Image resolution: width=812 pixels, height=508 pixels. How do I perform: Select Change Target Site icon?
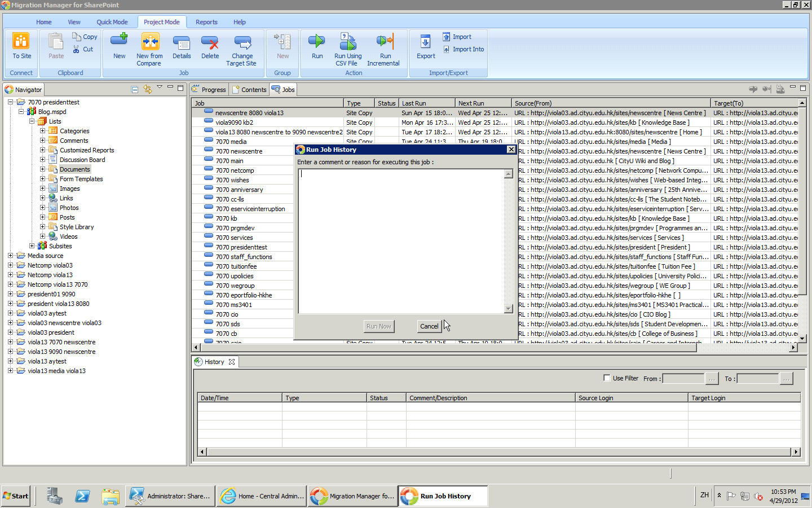click(242, 42)
